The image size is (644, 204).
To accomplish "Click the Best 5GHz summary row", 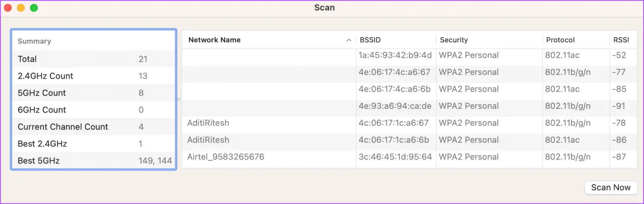I will [93, 160].
